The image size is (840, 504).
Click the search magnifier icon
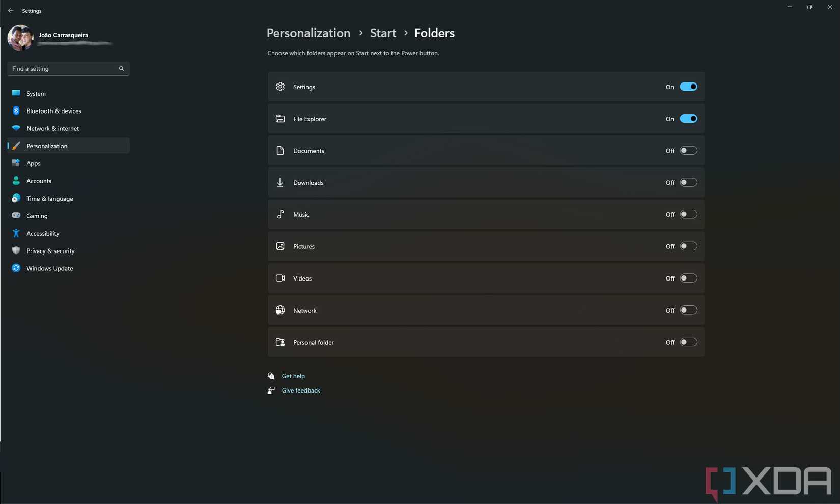coord(121,69)
